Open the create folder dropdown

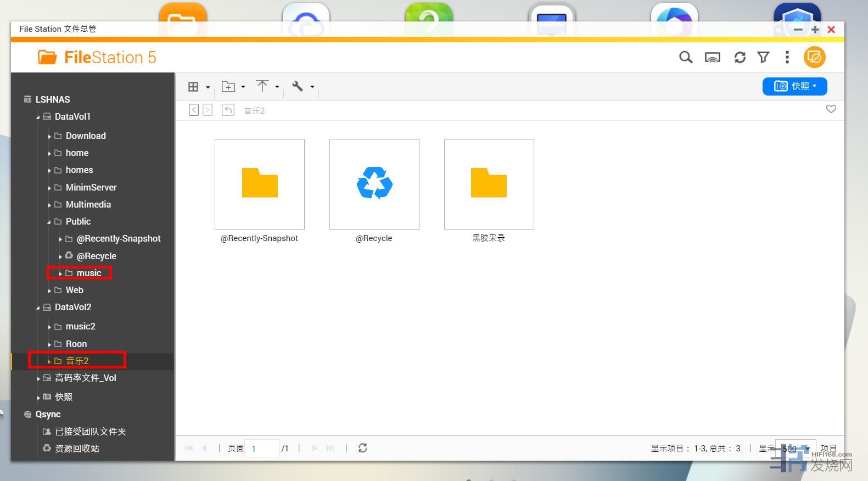coord(233,87)
